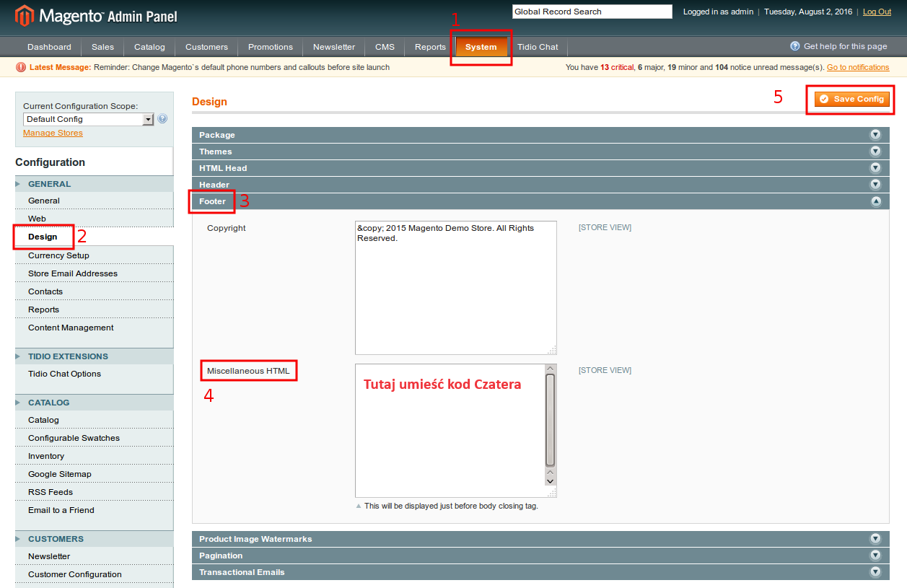Click the Pagination section header label

click(x=221, y=556)
